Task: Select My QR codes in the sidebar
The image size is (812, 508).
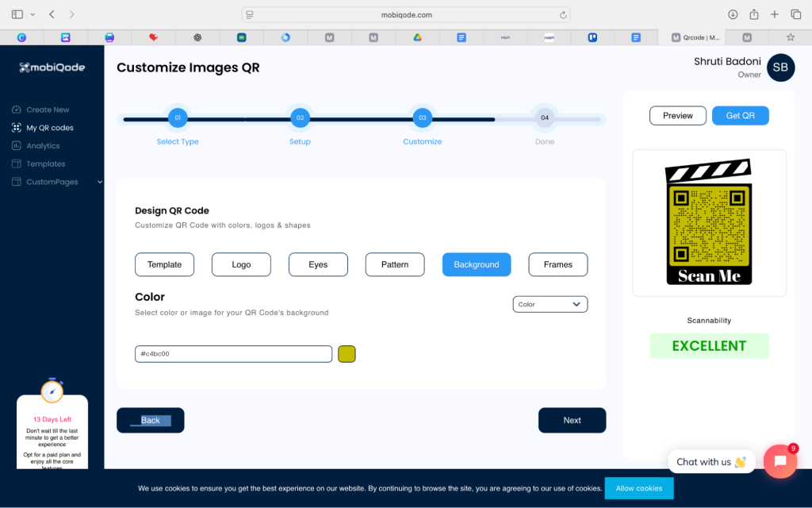Action: (x=52, y=127)
